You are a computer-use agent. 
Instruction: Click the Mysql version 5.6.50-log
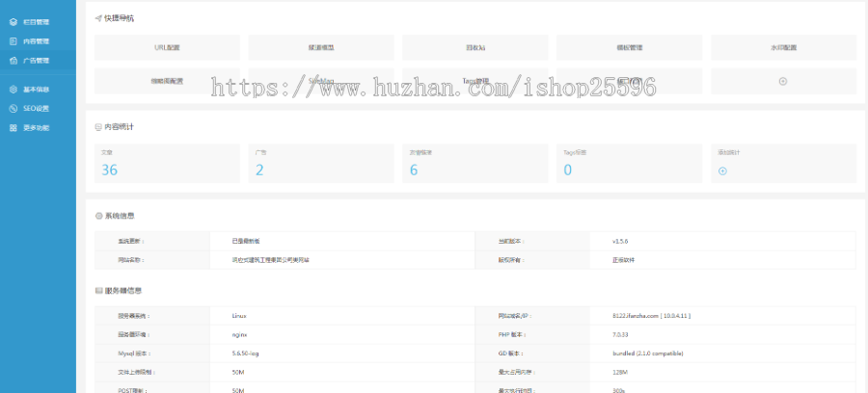245,354
